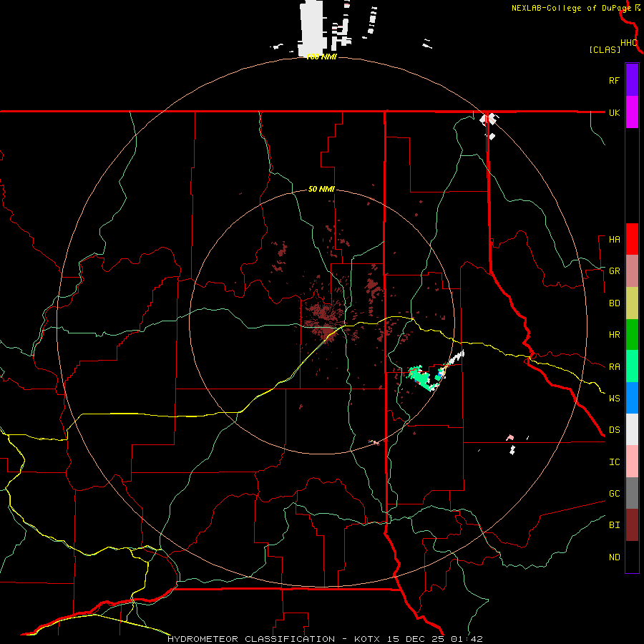
Task: Click the KOTX station identifier
Action: click(x=367, y=639)
